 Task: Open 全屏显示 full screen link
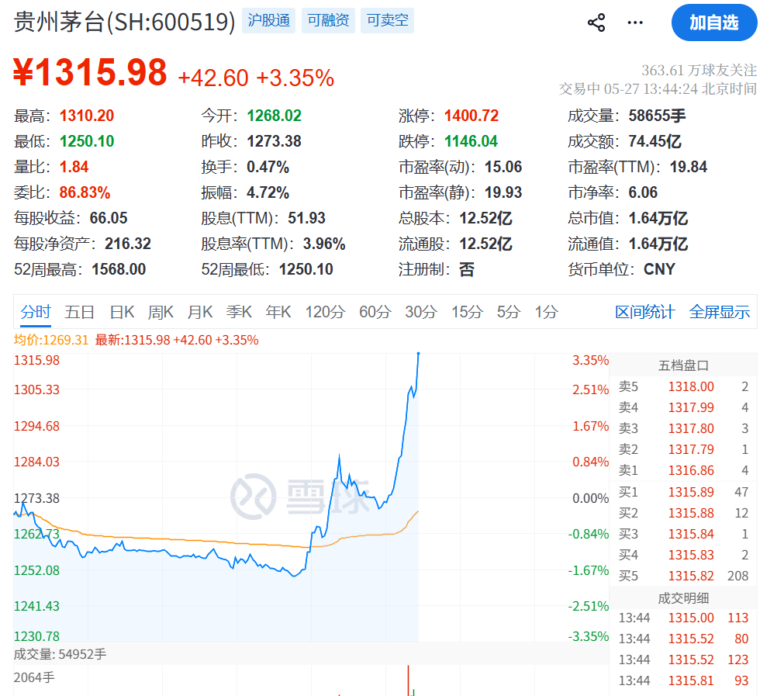719,312
